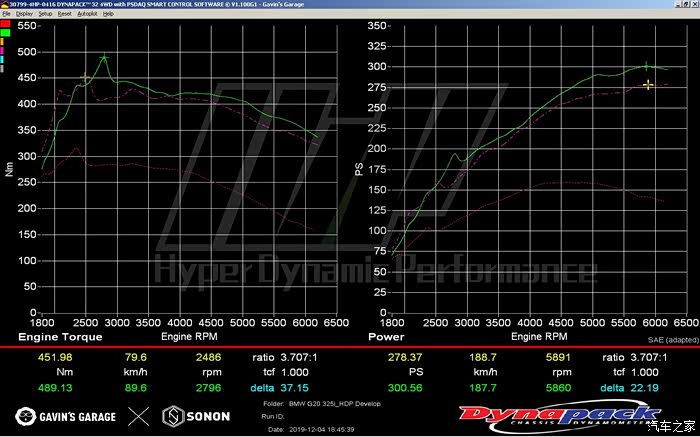Open the File menu

point(6,14)
